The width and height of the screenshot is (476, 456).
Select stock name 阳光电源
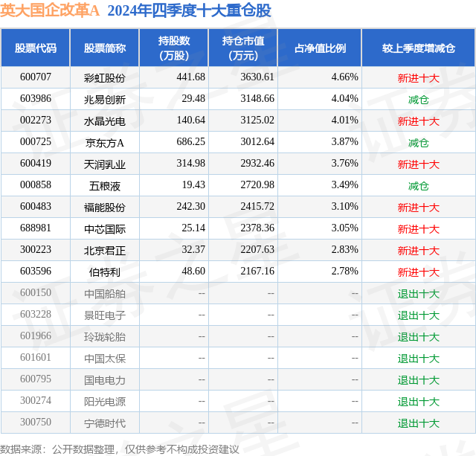point(105,402)
